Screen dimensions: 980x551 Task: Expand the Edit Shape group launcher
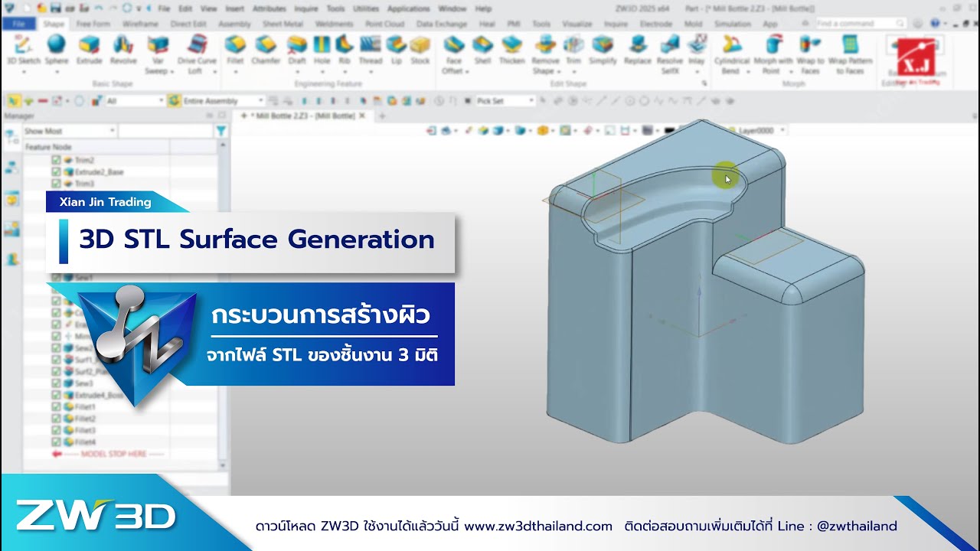click(704, 83)
